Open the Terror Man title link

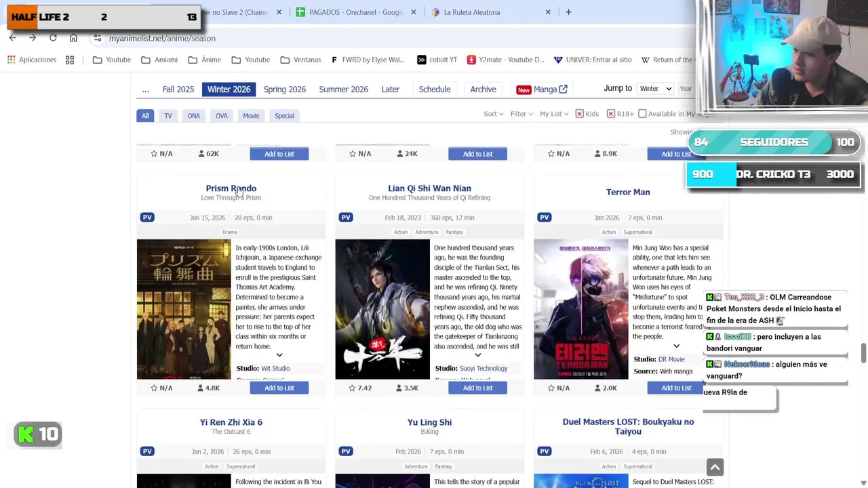coord(628,192)
